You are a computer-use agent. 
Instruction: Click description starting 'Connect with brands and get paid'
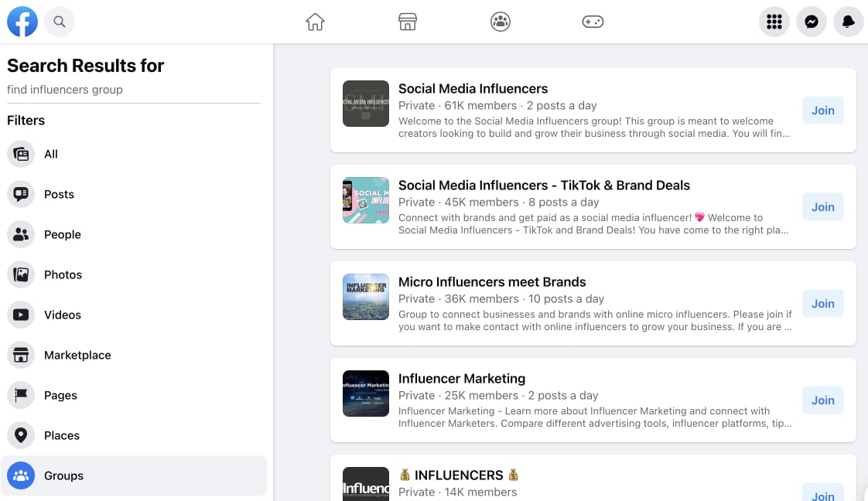[593, 224]
